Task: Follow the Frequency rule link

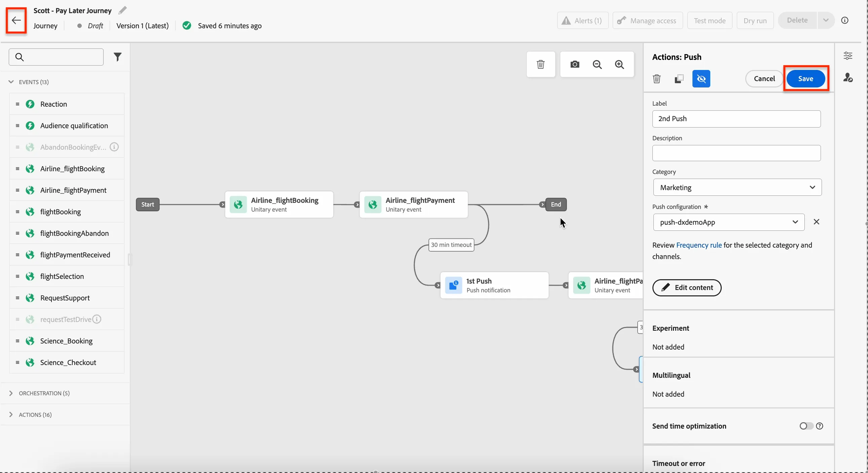Action: click(x=699, y=245)
